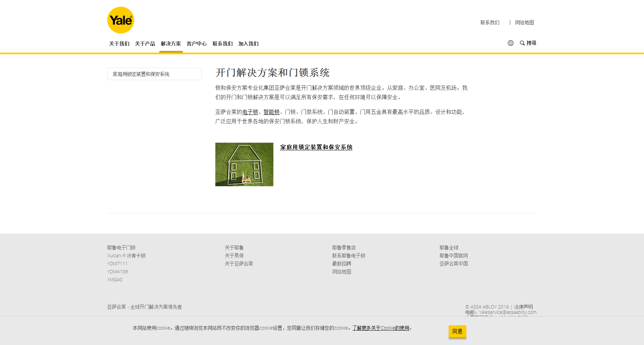Open footer product link YMG40
The image size is (644, 345).
[x=115, y=280]
